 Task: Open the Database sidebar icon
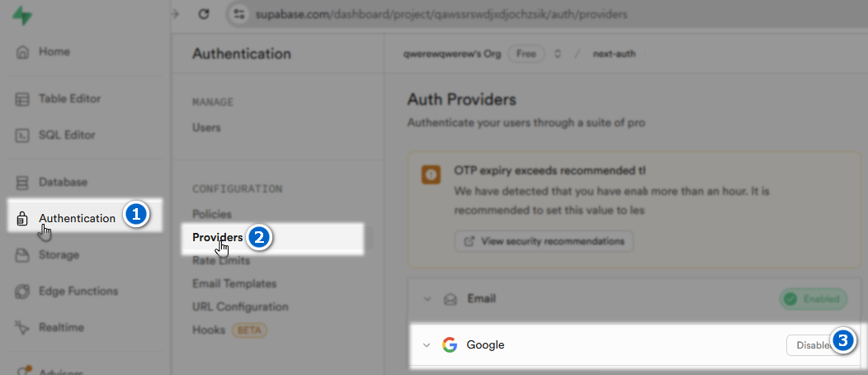click(23, 183)
